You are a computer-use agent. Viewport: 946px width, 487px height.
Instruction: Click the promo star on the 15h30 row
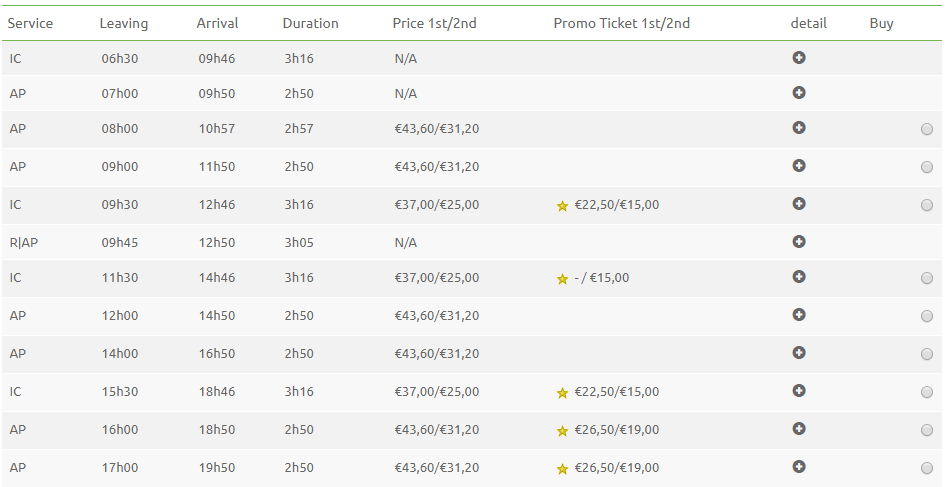562,393
